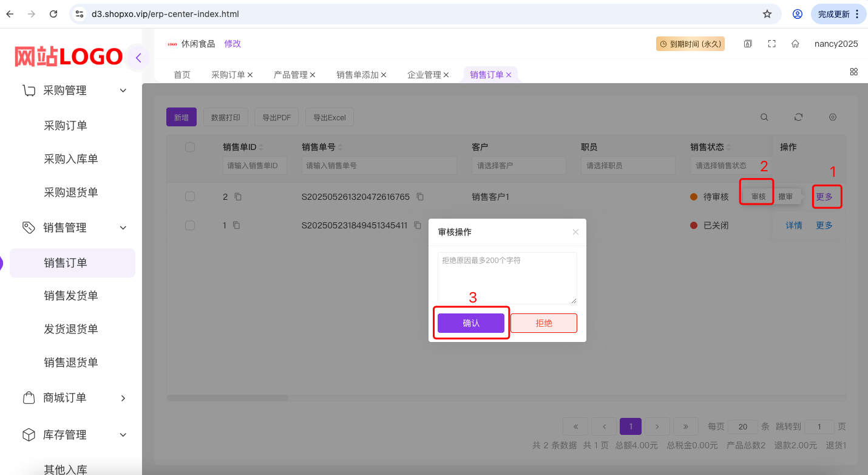Sort by 销售单号 column

click(x=341, y=147)
